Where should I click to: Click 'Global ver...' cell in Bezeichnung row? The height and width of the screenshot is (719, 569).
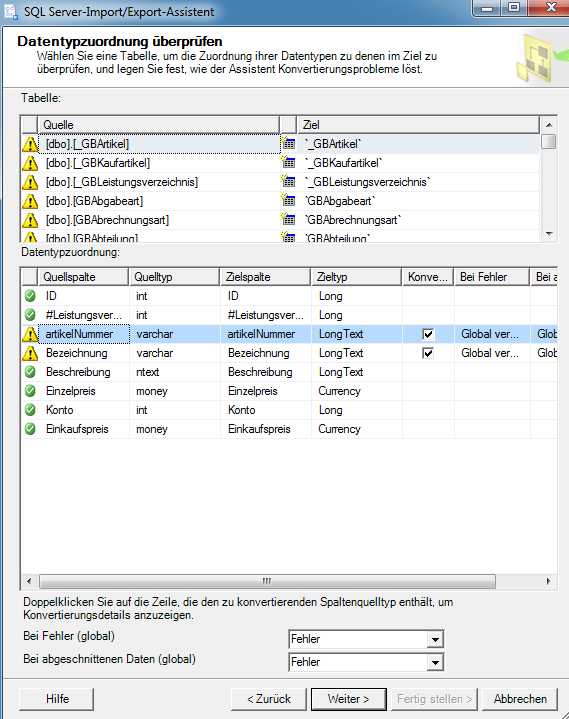click(492, 353)
